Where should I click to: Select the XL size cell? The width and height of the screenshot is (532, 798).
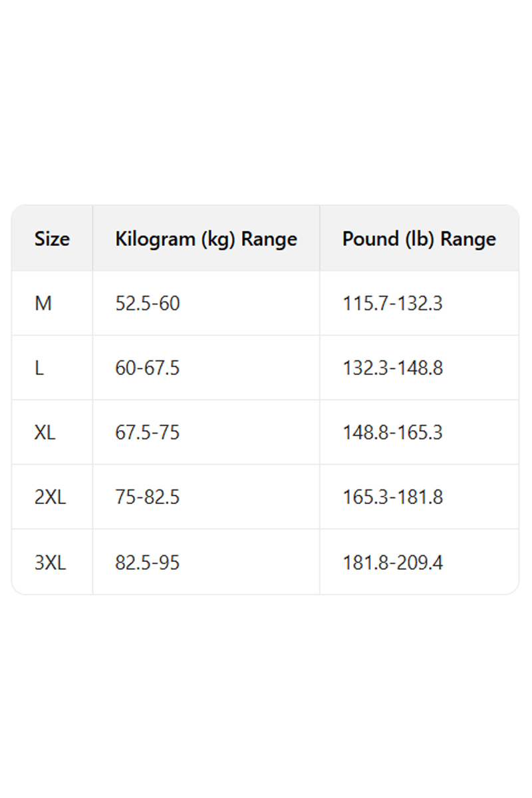(45, 432)
